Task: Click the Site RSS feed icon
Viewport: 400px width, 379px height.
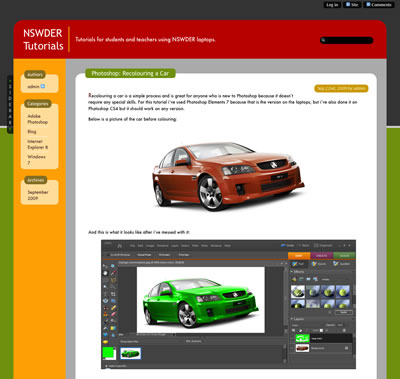Action: coord(348,4)
